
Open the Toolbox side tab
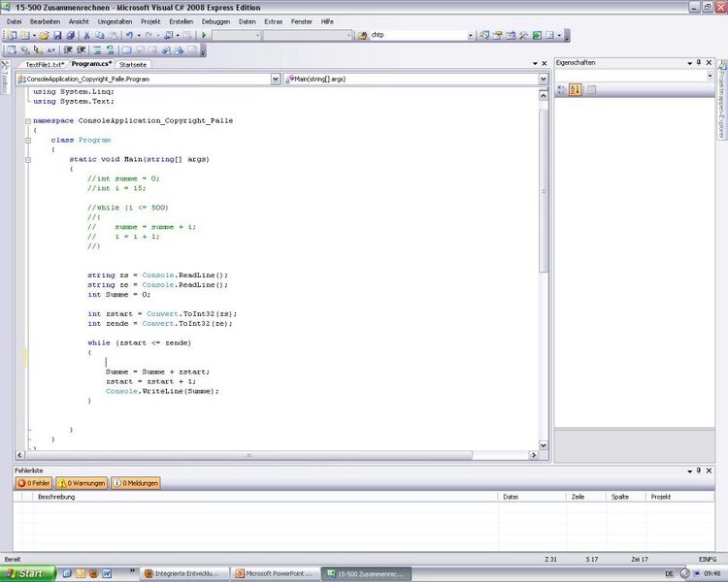click(5, 77)
